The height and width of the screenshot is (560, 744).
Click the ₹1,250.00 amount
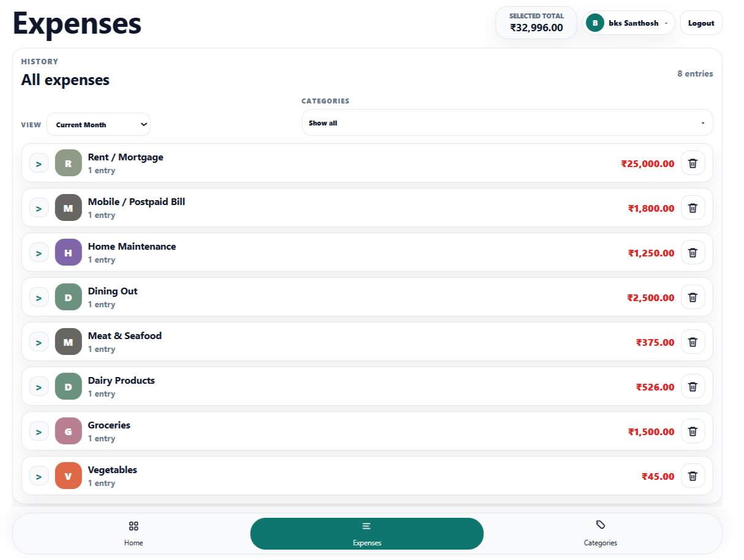(652, 253)
